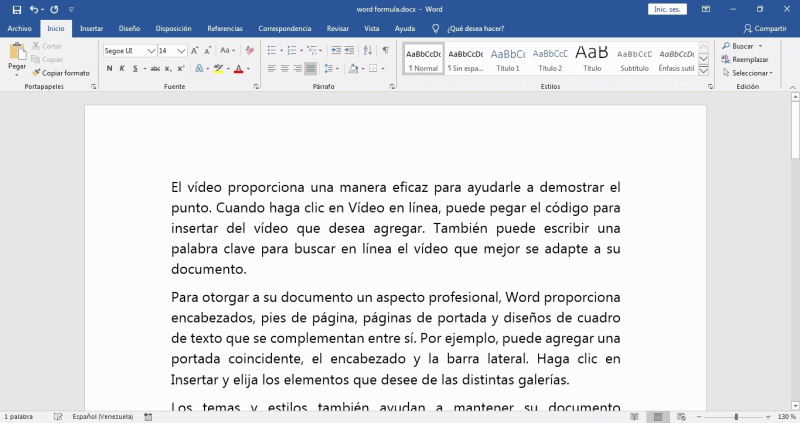Decrease paragraph indent

[336, 50]
